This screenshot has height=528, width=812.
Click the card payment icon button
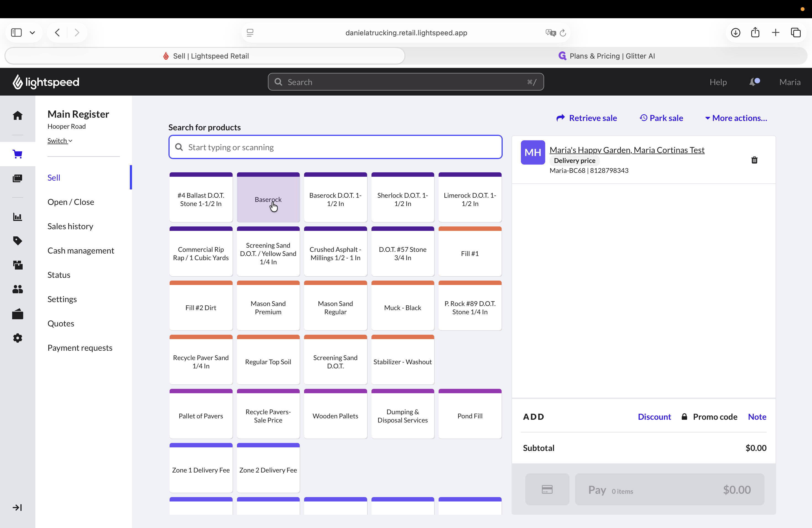[547, 489]
